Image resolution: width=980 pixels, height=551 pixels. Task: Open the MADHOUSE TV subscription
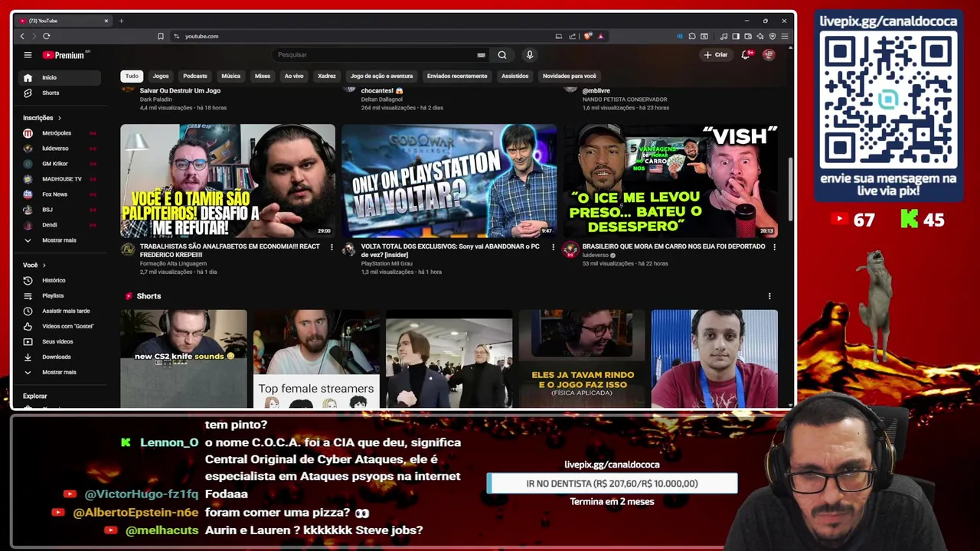point(60,179)
